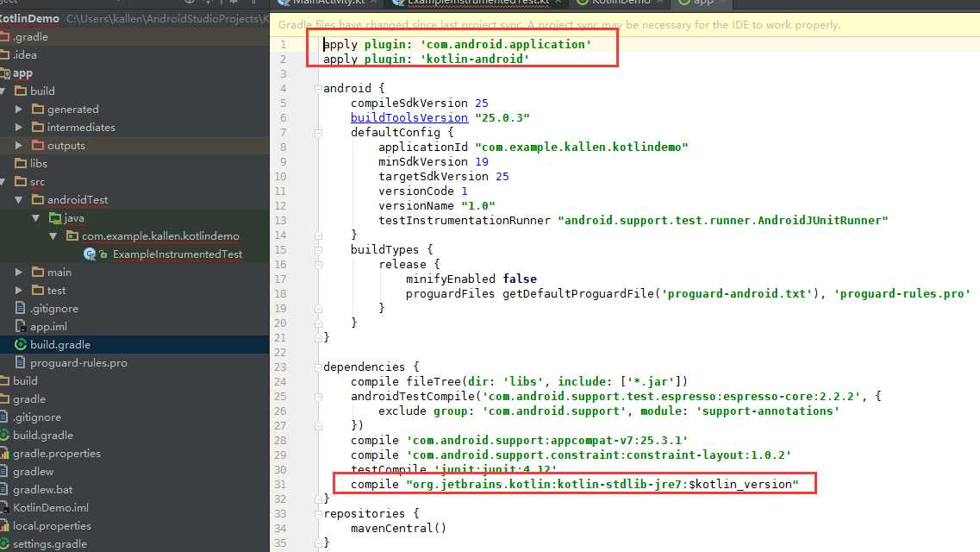Viewport: 980px width, 552px height.
Task: Collapse the android block fold marker
Action: pos(318,89)
